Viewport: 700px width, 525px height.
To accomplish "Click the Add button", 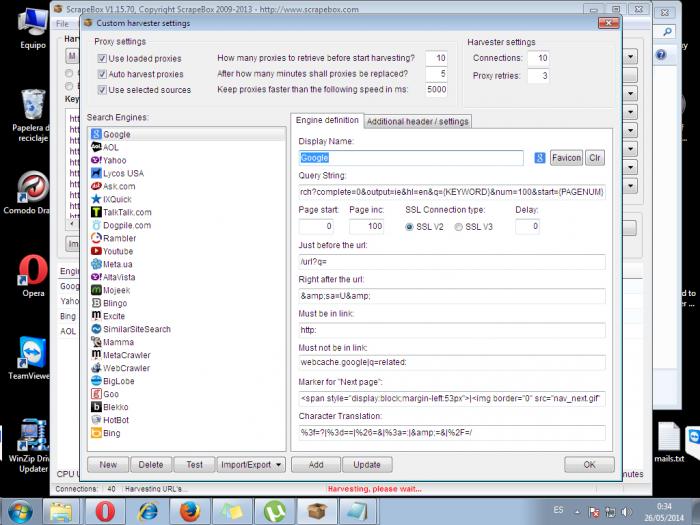I will click(316, 465).
